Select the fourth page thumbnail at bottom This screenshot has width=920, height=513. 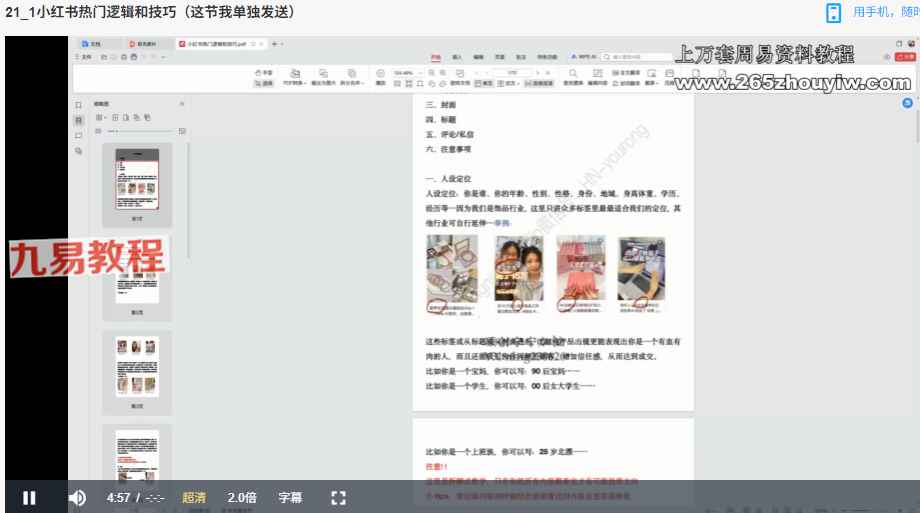click(x=137, y=455)
